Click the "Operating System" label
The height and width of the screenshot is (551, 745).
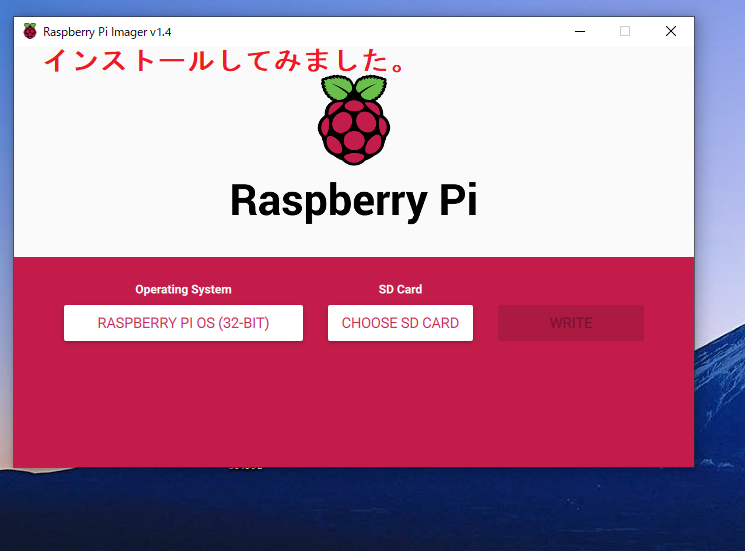(x=183, y=289)
